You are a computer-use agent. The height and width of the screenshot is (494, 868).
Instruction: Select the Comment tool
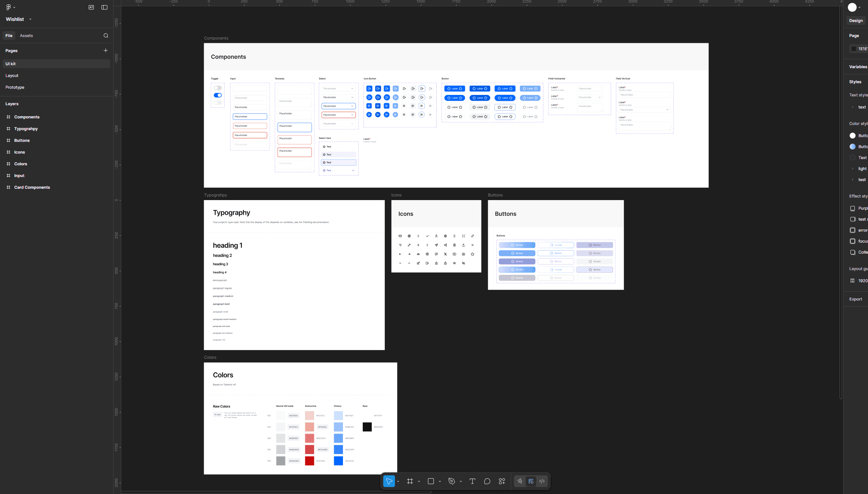pos(487,481)
